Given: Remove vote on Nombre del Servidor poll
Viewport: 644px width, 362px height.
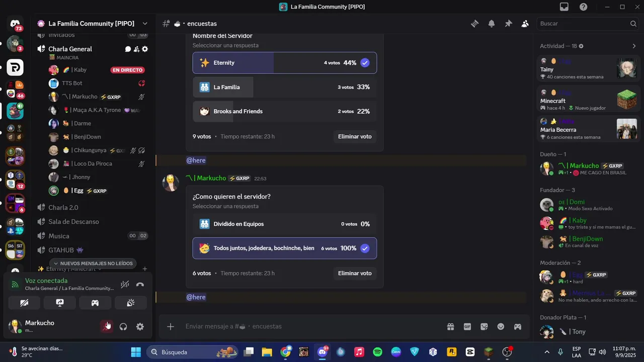Looking at the screenshot, I should tap(355, 136).
